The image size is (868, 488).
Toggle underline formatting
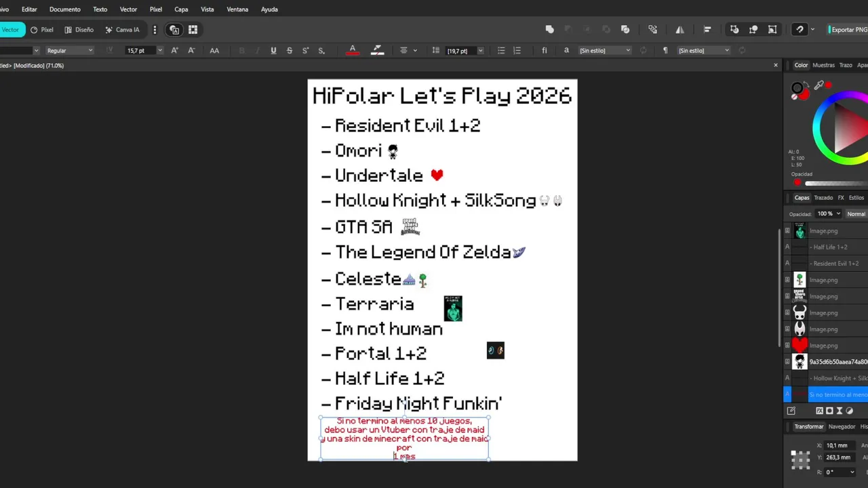pyautogui.click(x=273, y=51)
